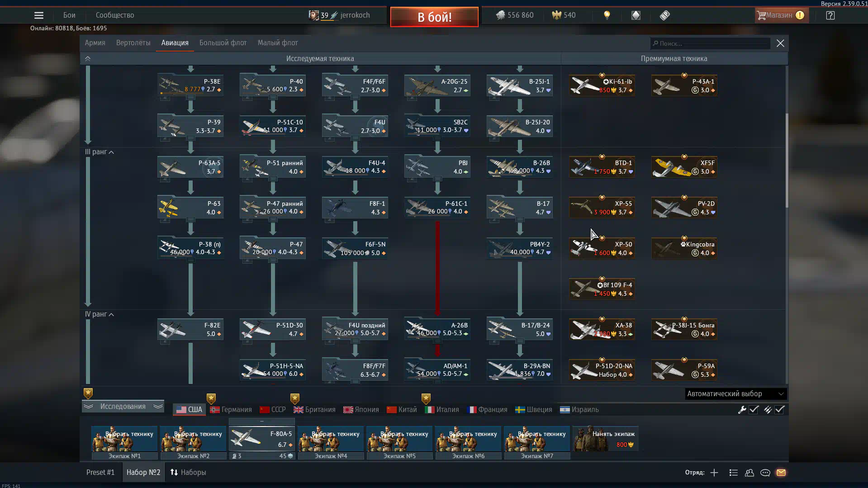The height and width of the screenshot is (488, 868).
Task: Switch to Preset #1
Action: [x=100, y=472]
